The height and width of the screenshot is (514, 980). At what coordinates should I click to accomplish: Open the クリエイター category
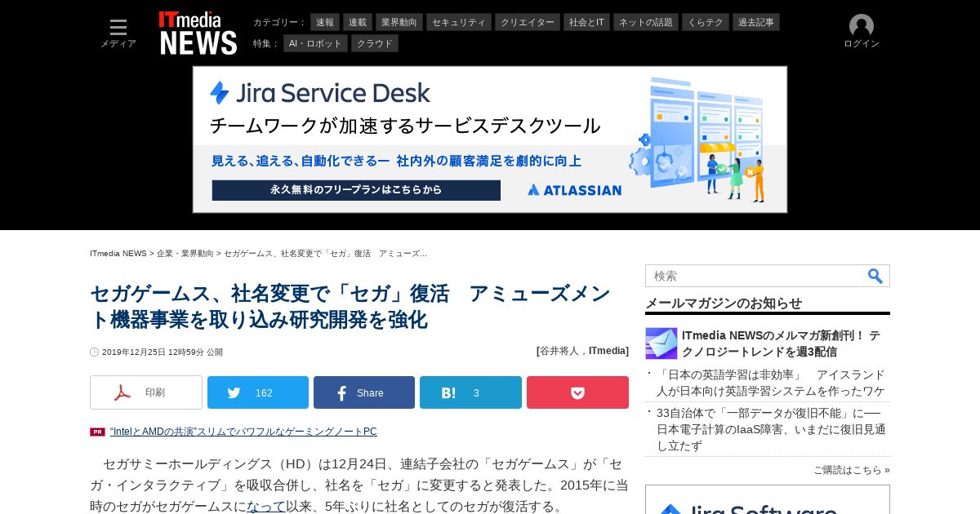pyautogui.click(x=528, y=22)
